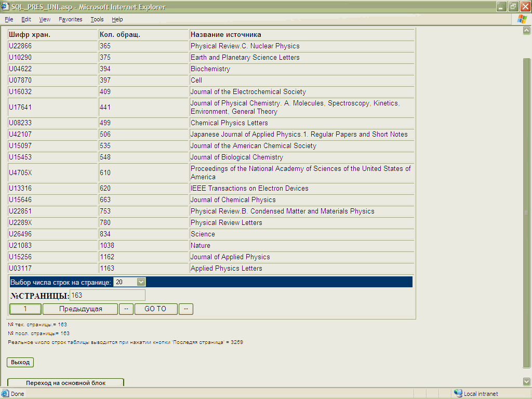This screenshot has height=399, width=532.
Task: Click the Internet Explorer page icon in title bar
Action: (x=5, y=6)
